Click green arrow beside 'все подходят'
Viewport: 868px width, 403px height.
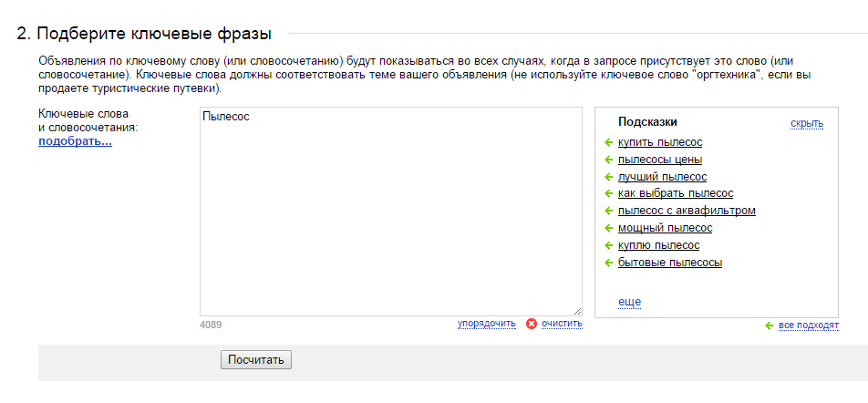click(770, 325)
